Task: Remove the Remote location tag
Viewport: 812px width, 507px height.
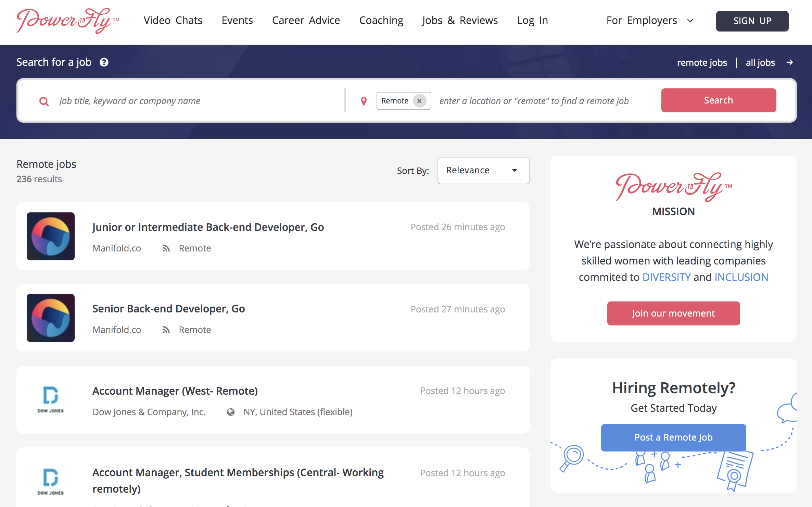Action: 419,101
